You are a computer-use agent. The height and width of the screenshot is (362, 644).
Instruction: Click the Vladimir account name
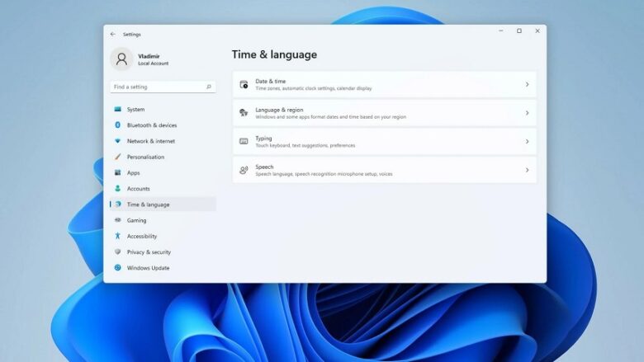(149, 56)
